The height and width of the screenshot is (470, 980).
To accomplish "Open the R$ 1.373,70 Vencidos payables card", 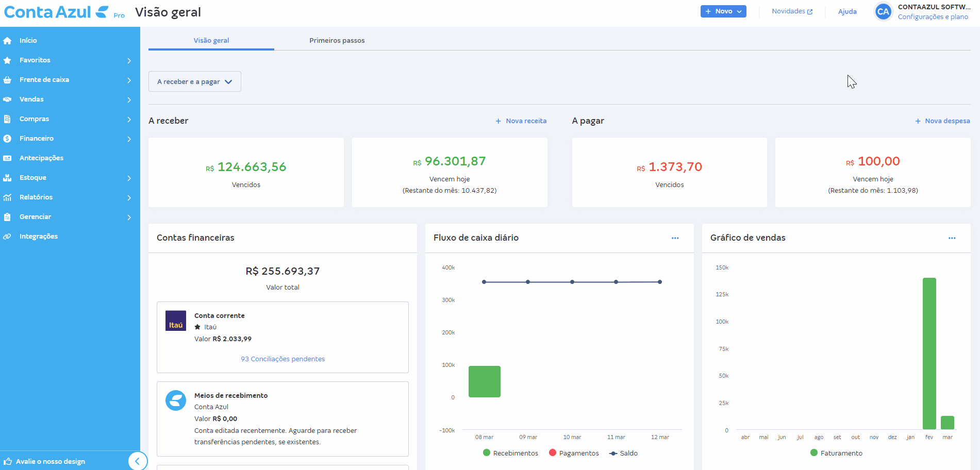I will [670, 172].
